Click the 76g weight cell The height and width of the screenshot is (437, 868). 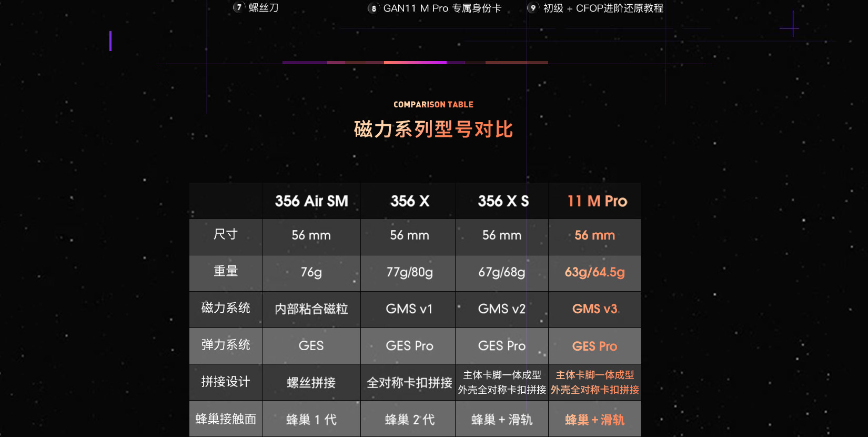[311, 272]
